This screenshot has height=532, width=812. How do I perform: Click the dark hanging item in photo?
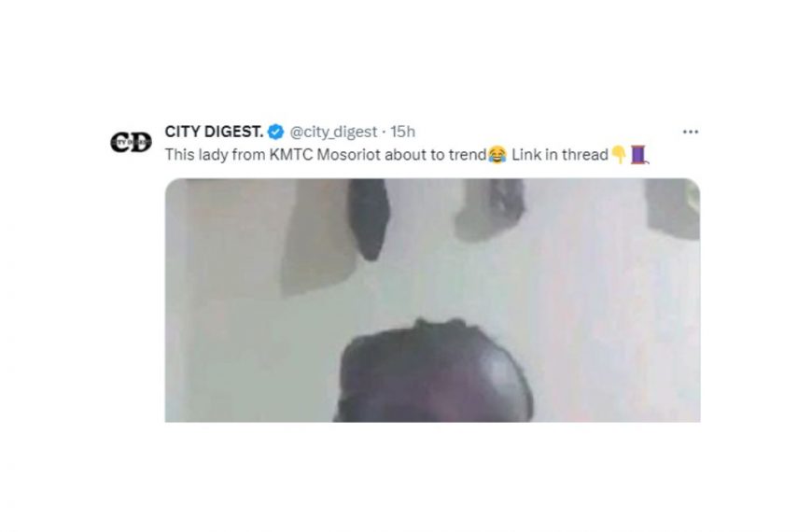coord(368,218)
